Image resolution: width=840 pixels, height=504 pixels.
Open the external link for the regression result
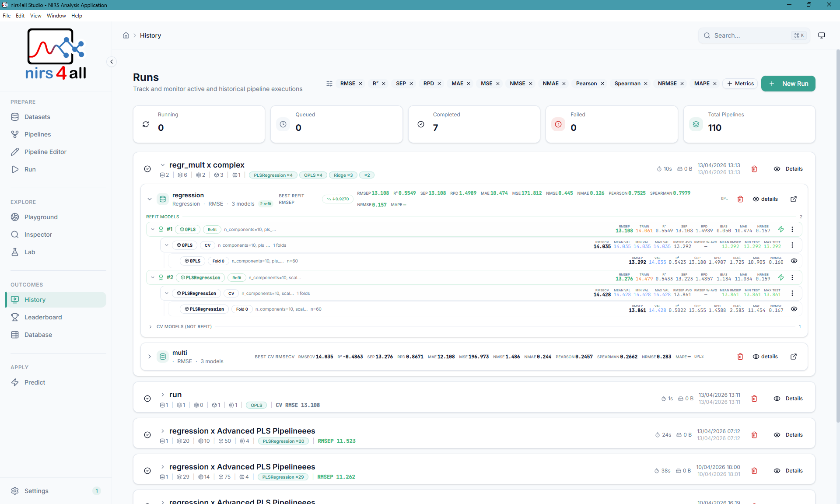pyautogui.click(x=794, y=199)
